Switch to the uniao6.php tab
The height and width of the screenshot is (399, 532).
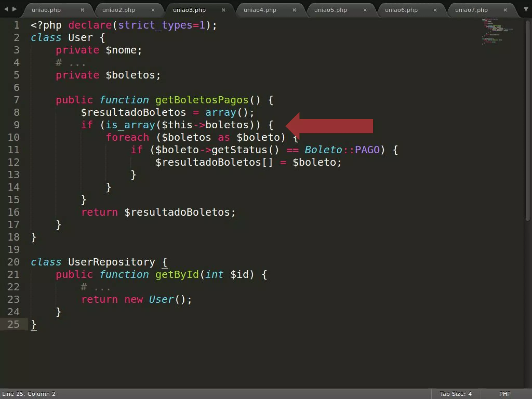pyautogui.click(x=401, y=10)
